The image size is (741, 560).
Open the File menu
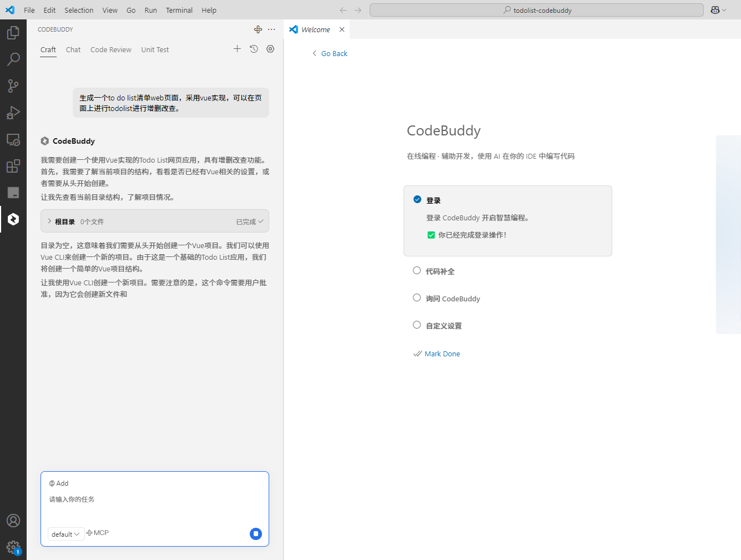click(29, 10)
